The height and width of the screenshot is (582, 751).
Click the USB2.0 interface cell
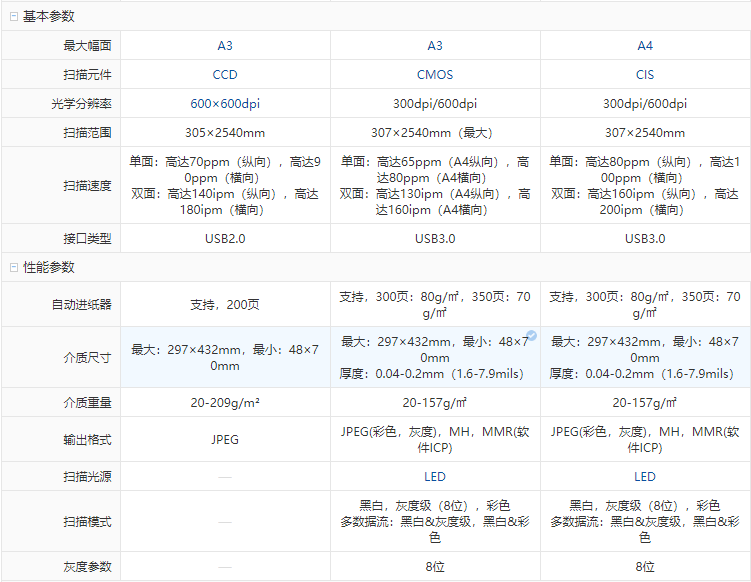point(225,239)
